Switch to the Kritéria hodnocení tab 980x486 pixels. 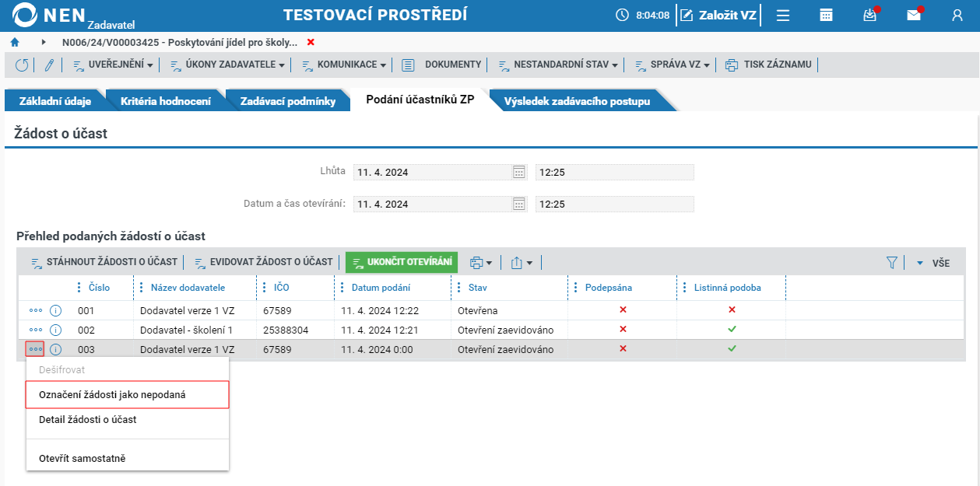(166, 101)
